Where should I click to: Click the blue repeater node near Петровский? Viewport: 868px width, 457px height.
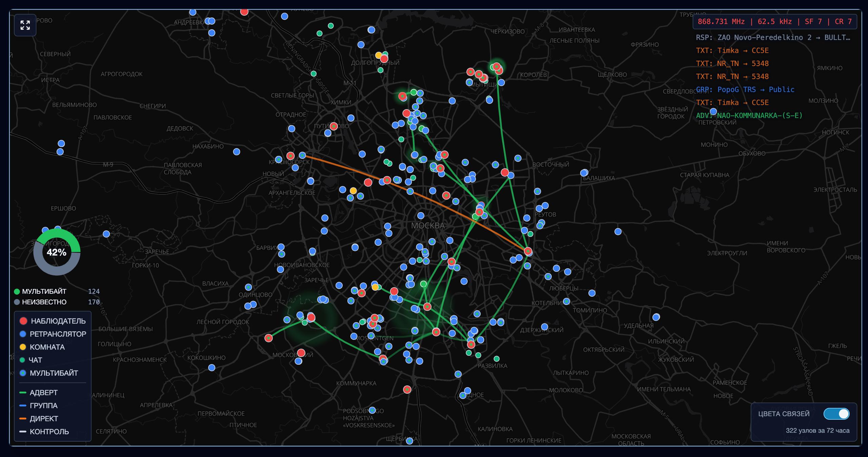713,111
